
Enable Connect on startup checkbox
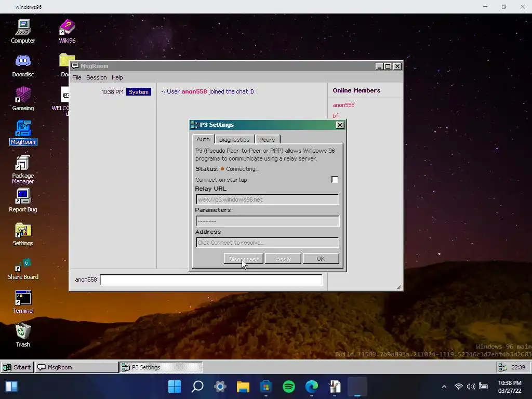[335, 179]
